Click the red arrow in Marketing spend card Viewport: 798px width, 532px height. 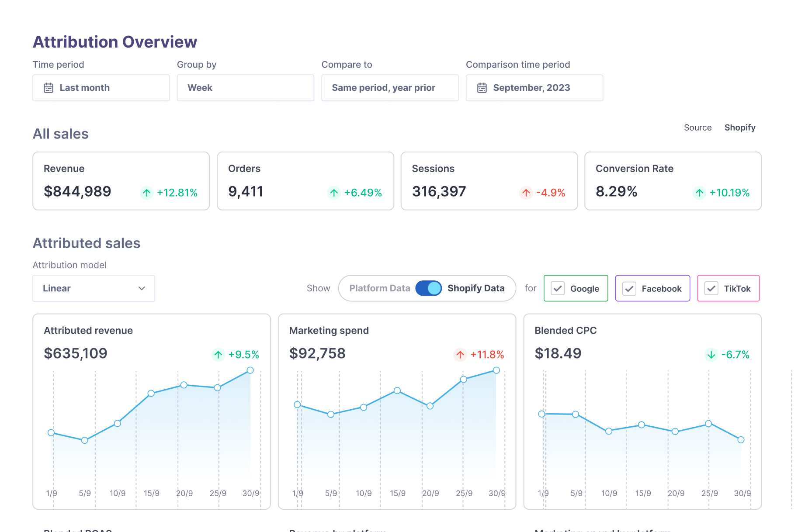click(x=460, y=355)
